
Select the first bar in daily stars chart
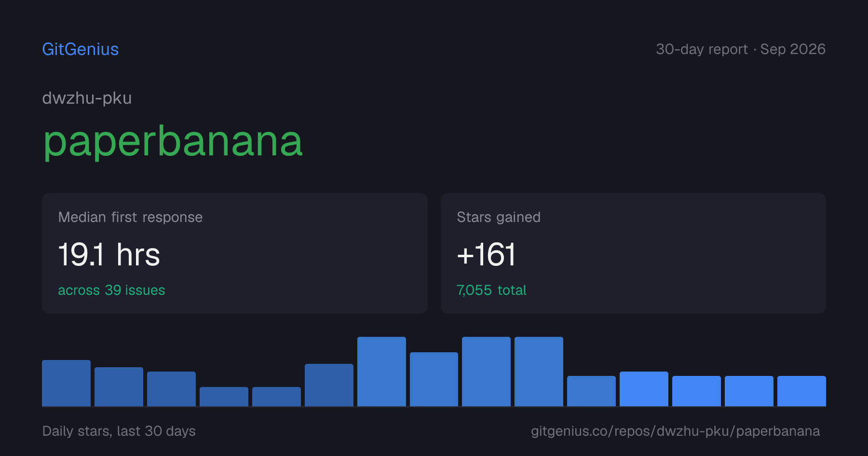pos(66,383)
